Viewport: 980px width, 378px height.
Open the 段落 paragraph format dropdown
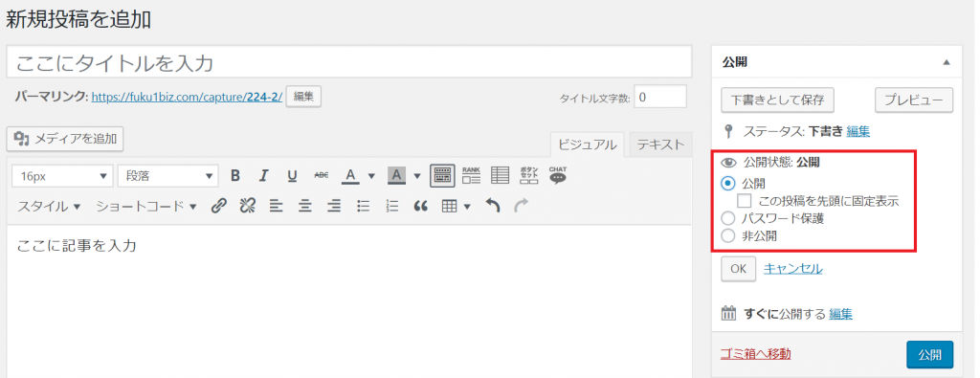coord(168,175)
